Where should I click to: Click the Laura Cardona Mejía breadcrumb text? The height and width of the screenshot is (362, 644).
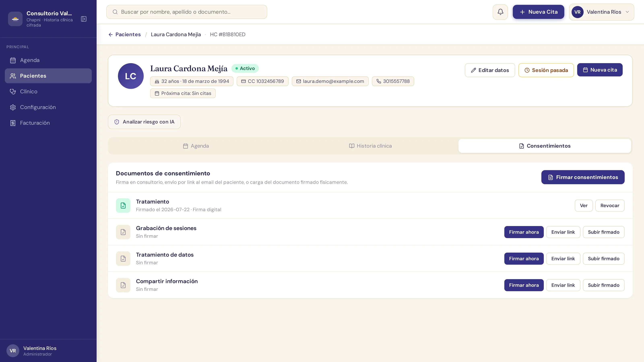(x=176, y=34)
